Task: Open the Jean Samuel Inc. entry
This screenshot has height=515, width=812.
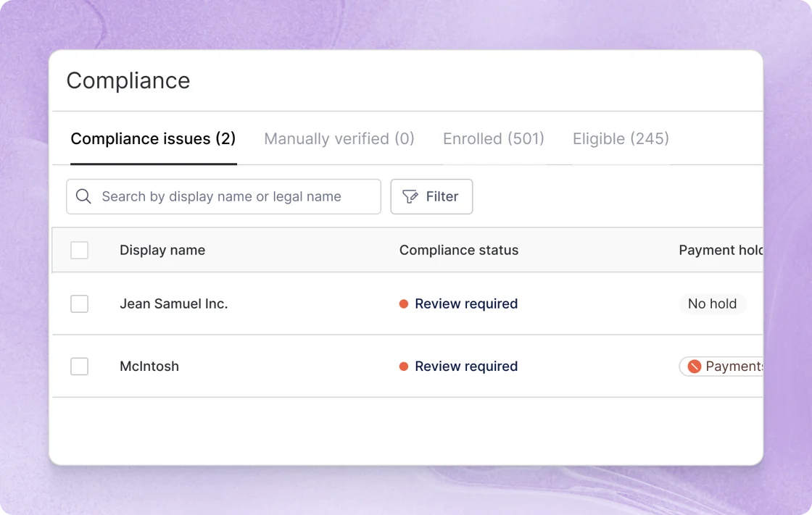Action: click(x=173, y=304)
